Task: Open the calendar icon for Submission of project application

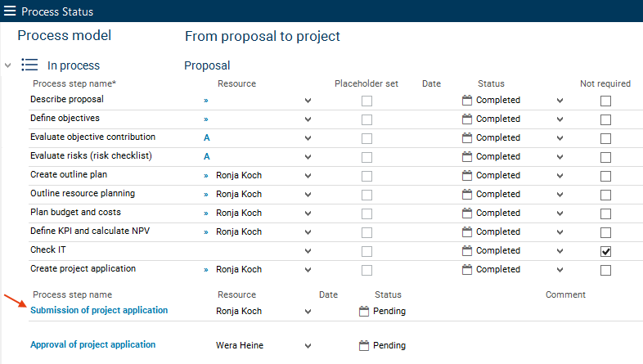Action: coord(364,311)
